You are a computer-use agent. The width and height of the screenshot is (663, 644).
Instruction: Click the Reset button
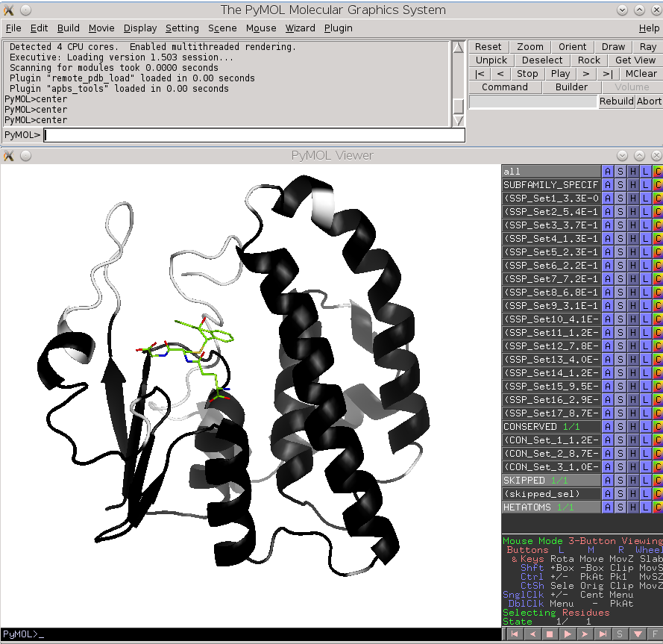488,46
